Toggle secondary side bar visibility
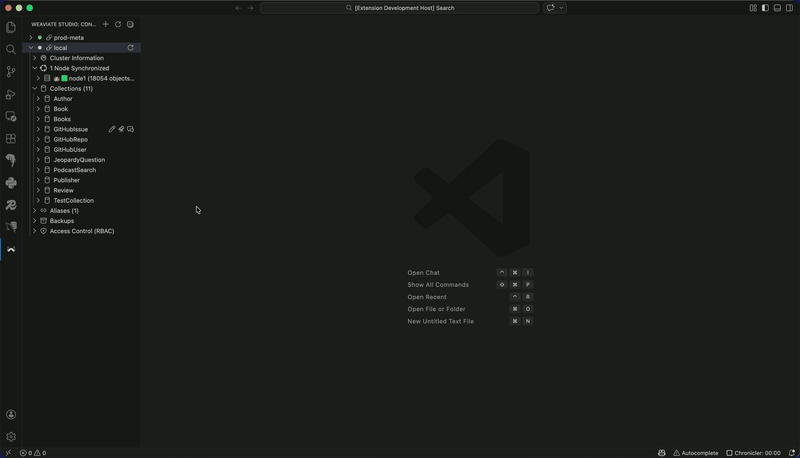 click(789, 8)
